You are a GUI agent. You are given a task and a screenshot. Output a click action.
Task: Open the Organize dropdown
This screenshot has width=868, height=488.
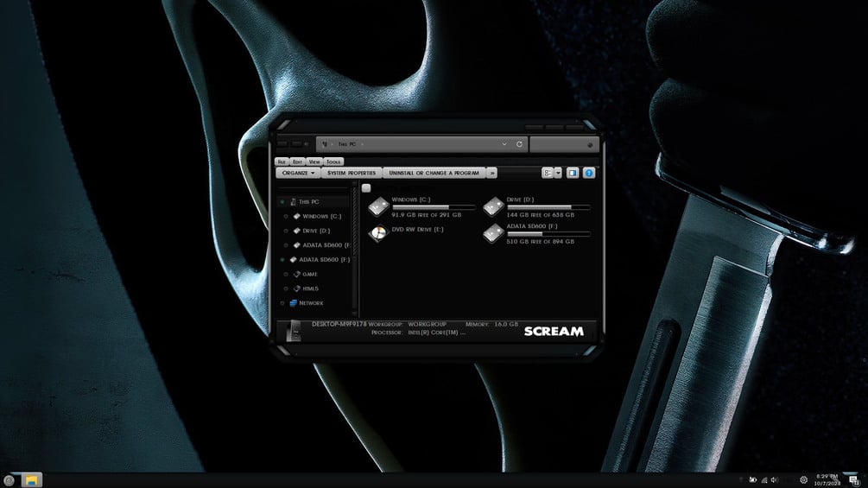[x=298, y=174]
